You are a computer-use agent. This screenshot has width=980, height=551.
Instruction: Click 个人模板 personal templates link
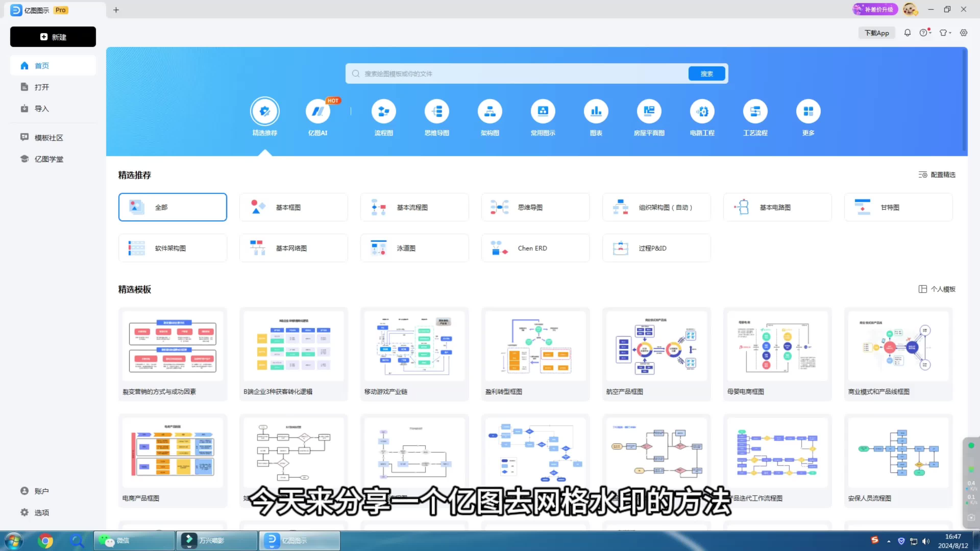coord(937,289)
